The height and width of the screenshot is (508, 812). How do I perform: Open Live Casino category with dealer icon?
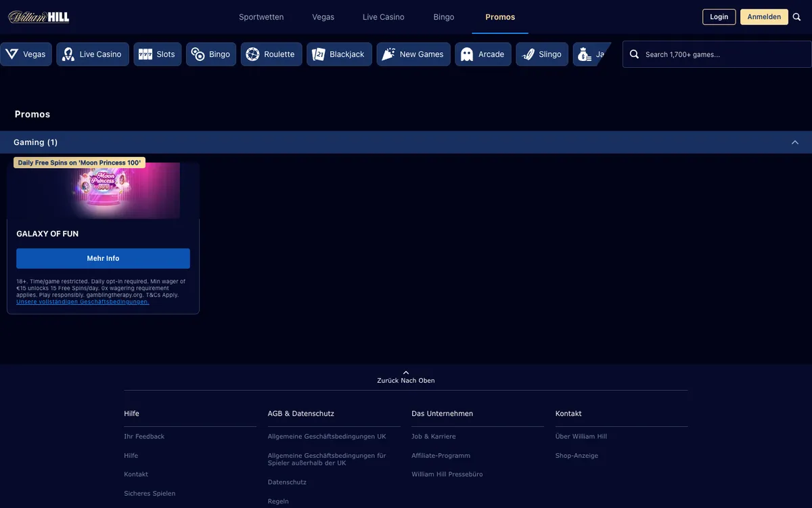tap(93, 54)
